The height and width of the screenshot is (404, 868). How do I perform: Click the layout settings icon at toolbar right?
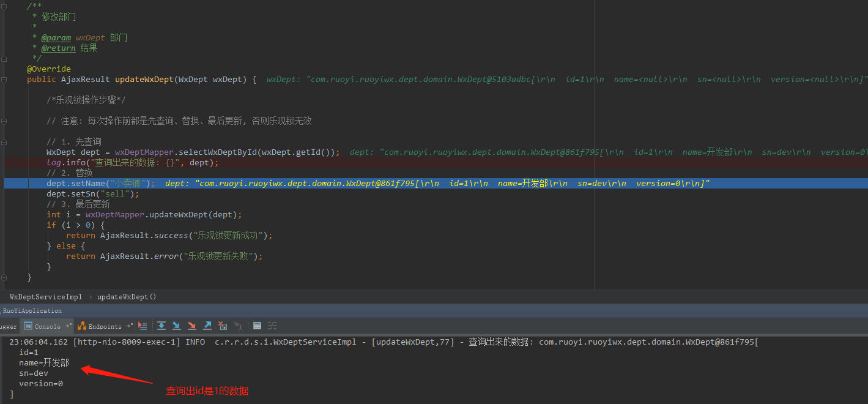pos(272,326)
